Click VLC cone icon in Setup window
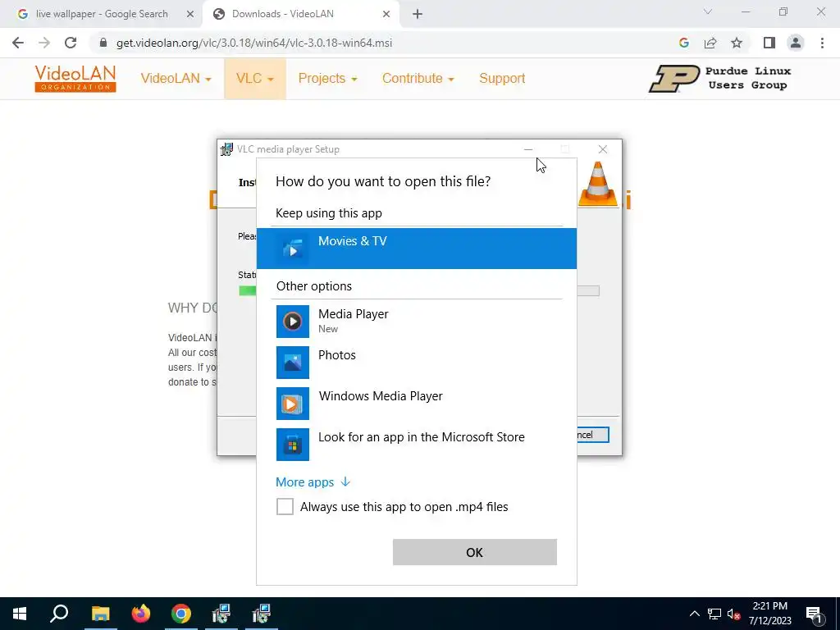The width and height of the screenshot is (840, 630). (x=598, y=183)
